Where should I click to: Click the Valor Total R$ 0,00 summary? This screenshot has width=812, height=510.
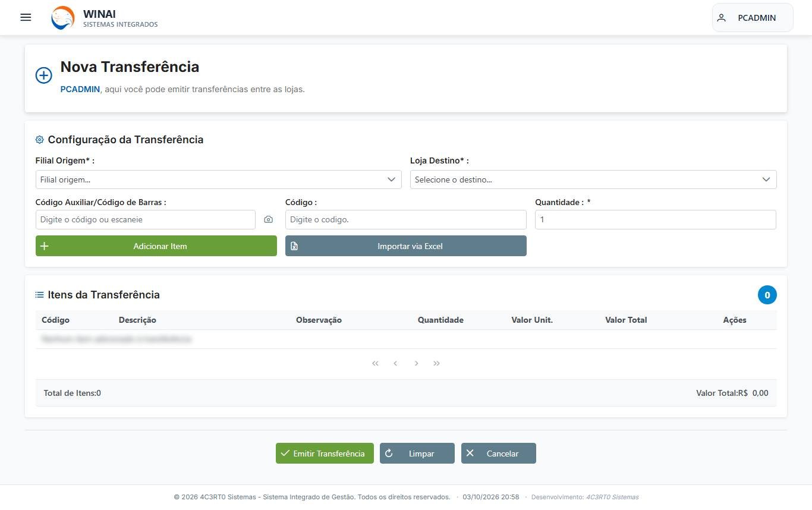(x=732, y=393)
